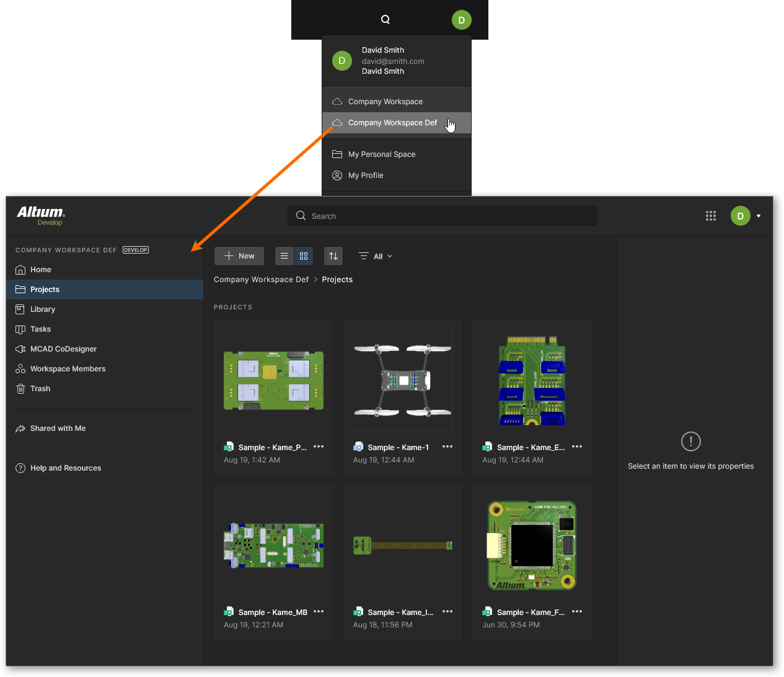Select Projects in sidebar
784x677 pixels.
click(x=105, y=290)
